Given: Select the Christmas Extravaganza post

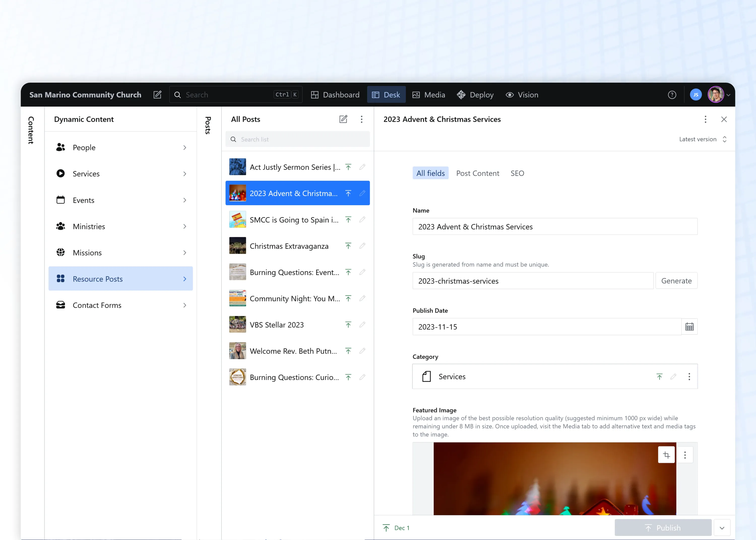Looking at the screenshot, I should 289,246.
